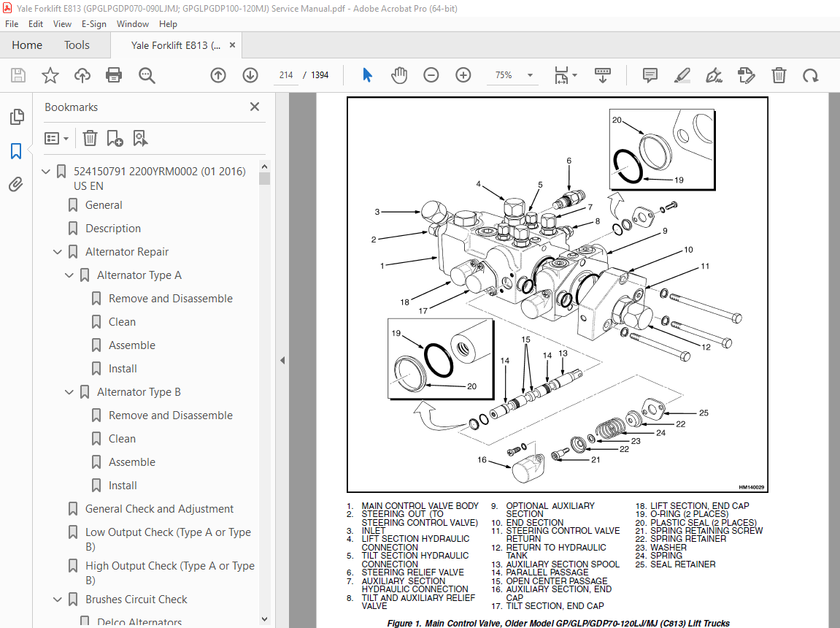Delete selected bookmark trash icon
This screenshot has height=628, width=840.
pyautogui.click(x=90, y=138)
